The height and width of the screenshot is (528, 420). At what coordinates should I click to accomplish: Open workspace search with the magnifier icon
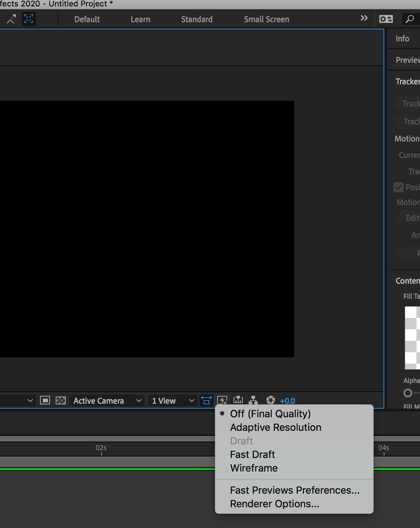(409, 19)
